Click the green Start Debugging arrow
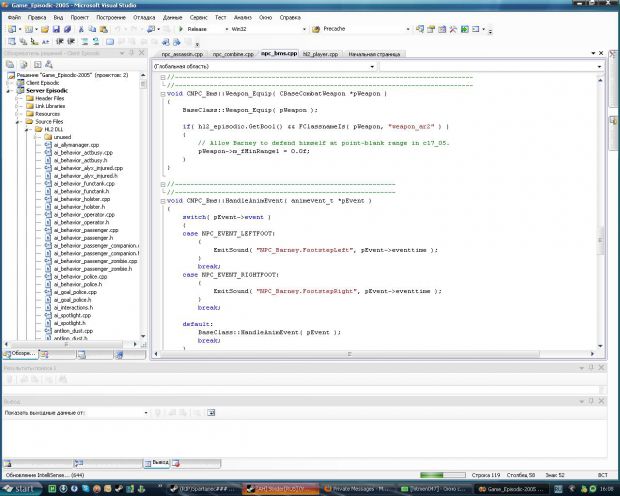The image size is (620, 496). click(181, 29)
